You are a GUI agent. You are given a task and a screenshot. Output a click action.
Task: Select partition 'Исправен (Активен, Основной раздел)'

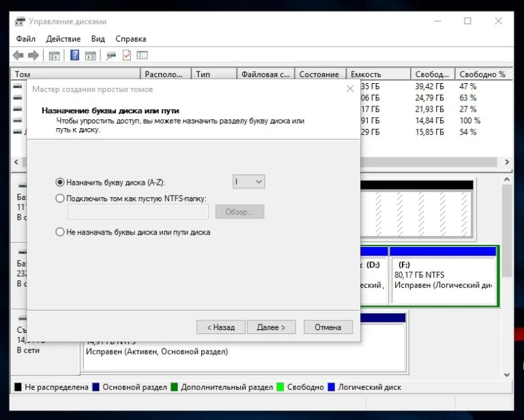coord(244,355)
